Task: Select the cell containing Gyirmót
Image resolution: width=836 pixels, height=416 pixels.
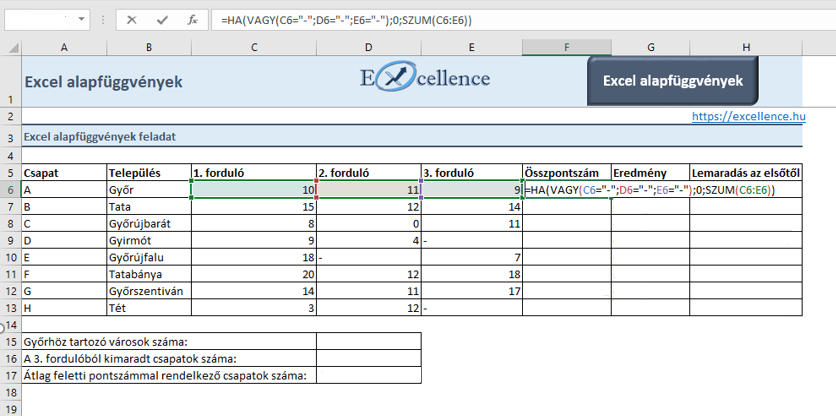Action: pyautogui.click(x=149, y=241)
